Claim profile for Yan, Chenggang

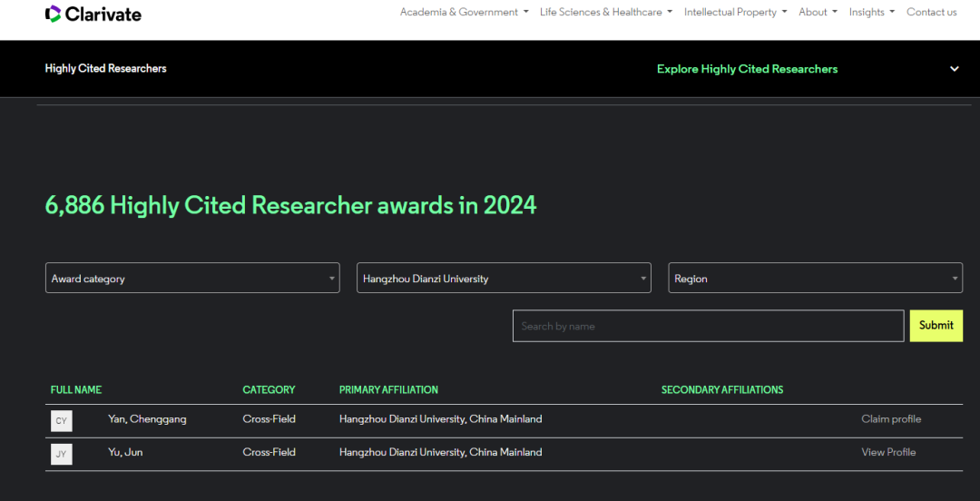pyautogui.click(x=891, y=419)
